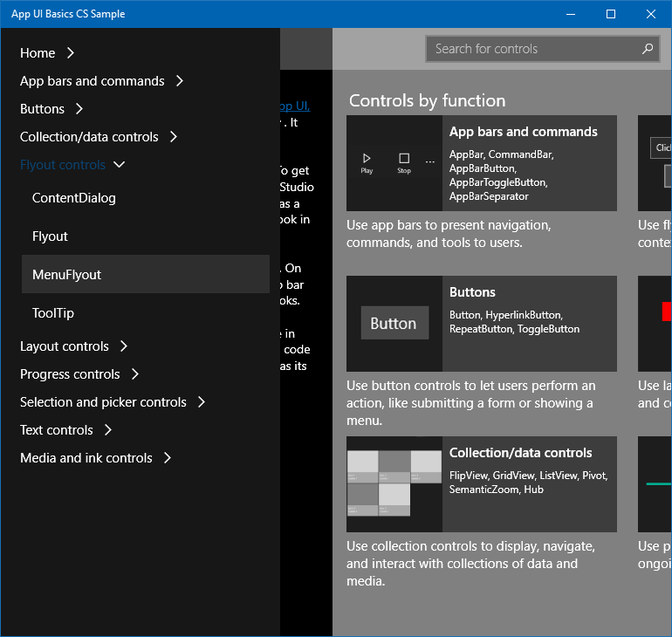Screen dimensions: 672x637
Task: Click the search magnifier icon
Action: (647, 49)
